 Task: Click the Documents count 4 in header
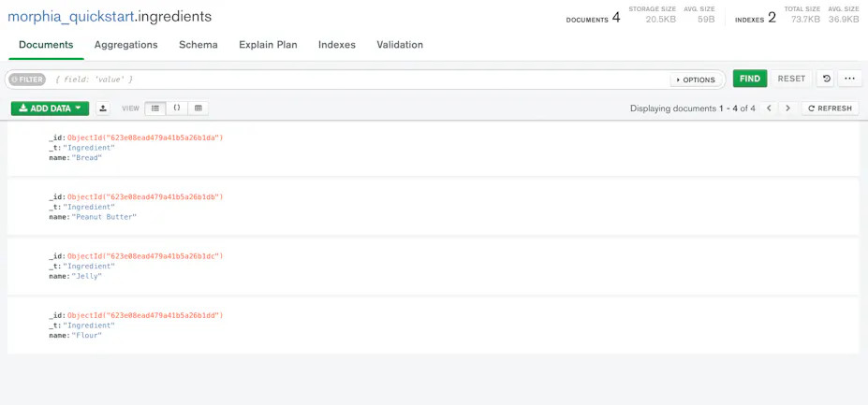(x=616, y=19)
